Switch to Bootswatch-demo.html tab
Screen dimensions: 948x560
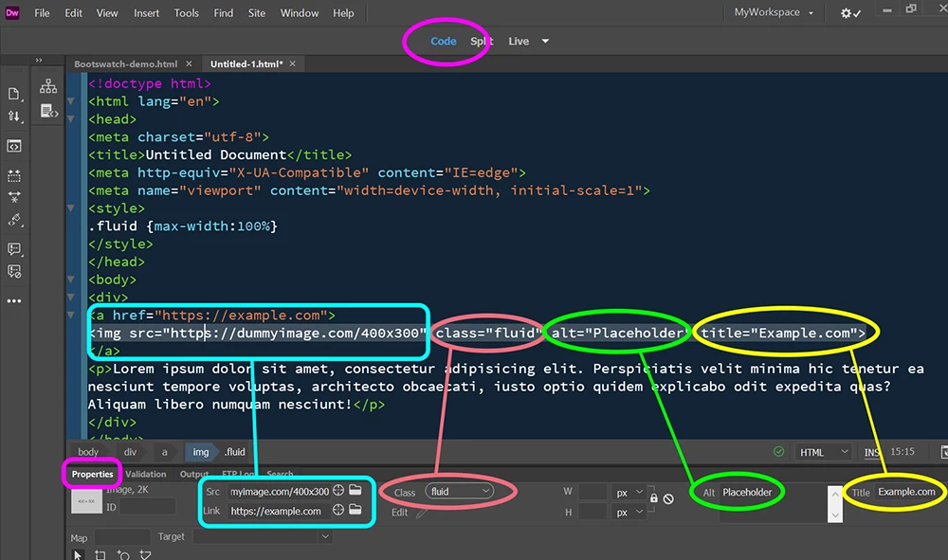pyautogui.click(x=126, y=63)
